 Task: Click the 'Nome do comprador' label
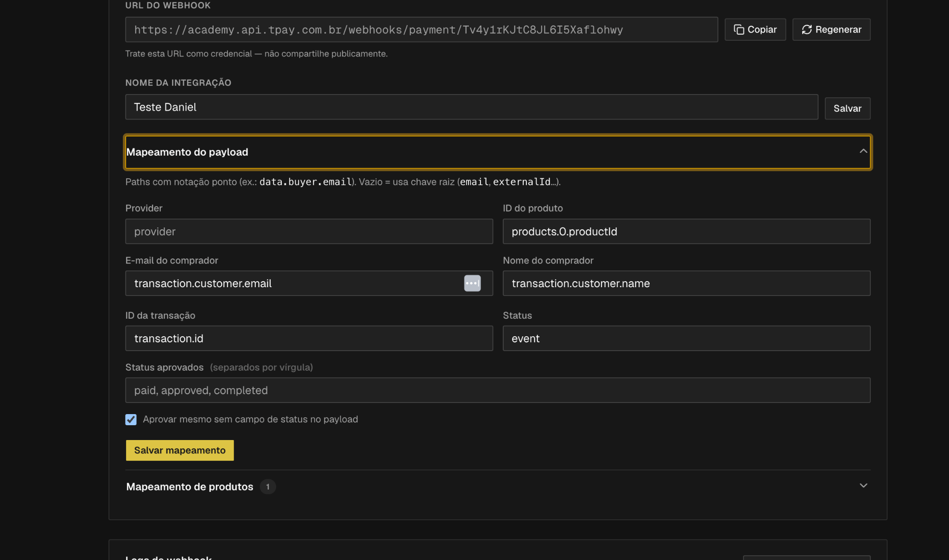pyautogui.click(x=548, y=260)
